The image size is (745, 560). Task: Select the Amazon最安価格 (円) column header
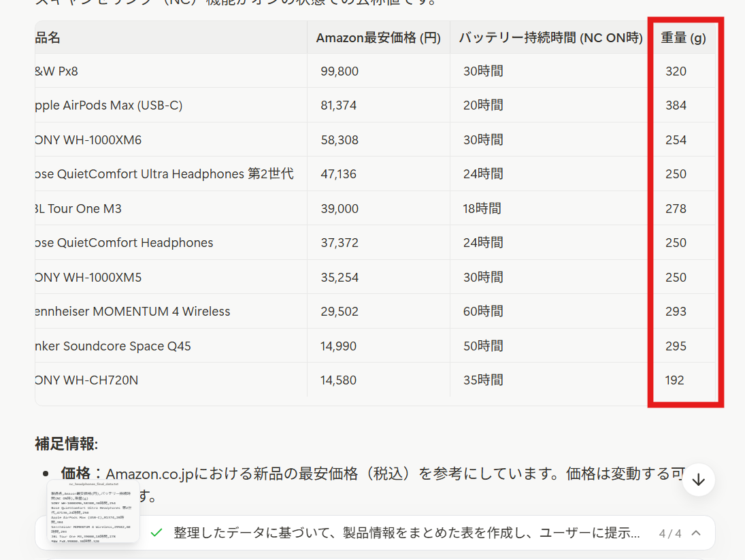click(378, 37)
